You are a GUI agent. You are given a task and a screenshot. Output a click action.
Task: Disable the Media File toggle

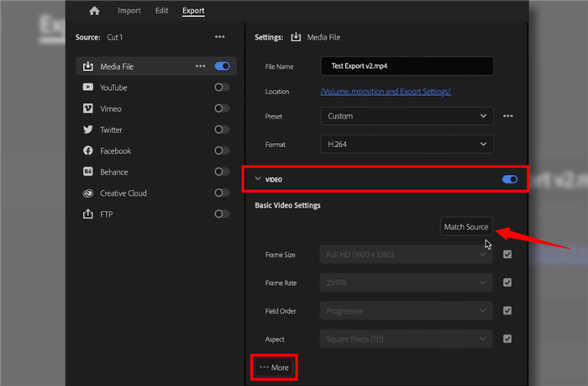[x=223, y=66]
